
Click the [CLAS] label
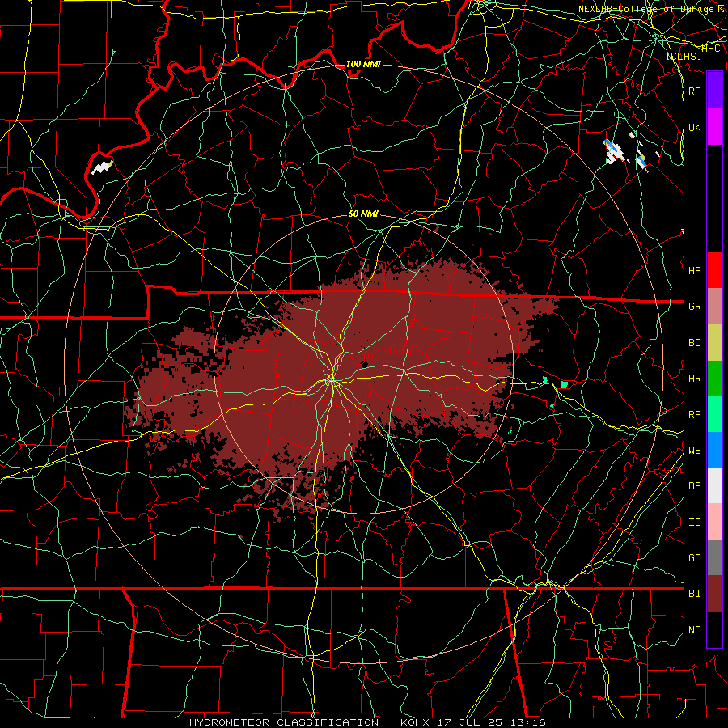(684, 56)
